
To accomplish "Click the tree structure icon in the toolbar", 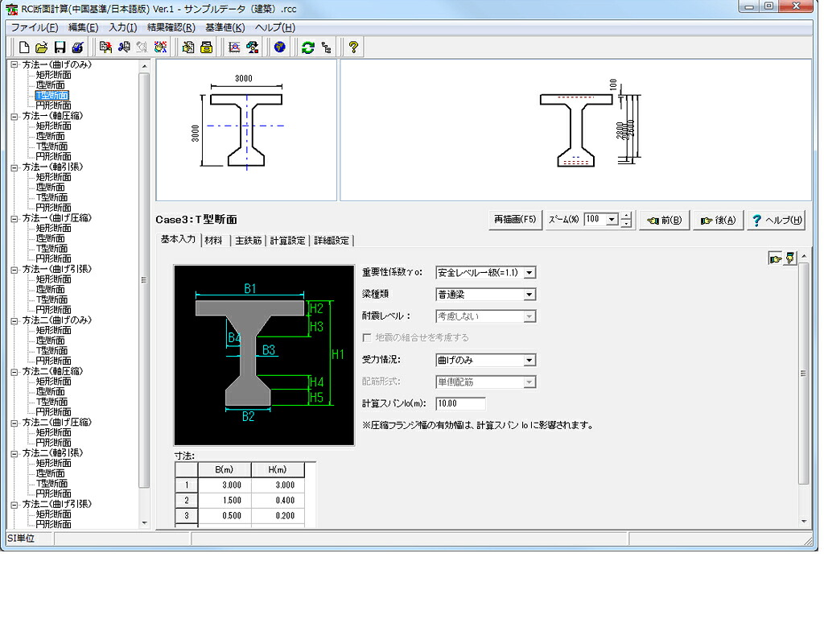I will pos(327,47).
